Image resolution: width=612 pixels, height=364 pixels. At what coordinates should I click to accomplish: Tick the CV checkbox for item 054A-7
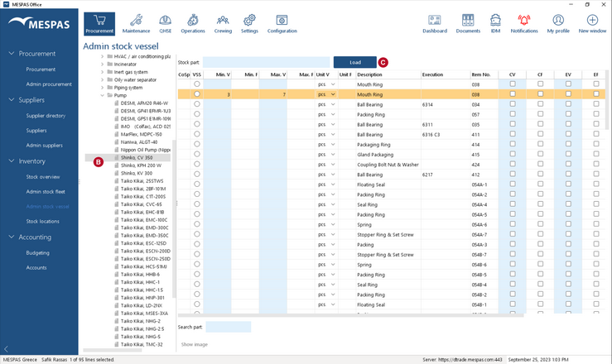click(513, 234)
